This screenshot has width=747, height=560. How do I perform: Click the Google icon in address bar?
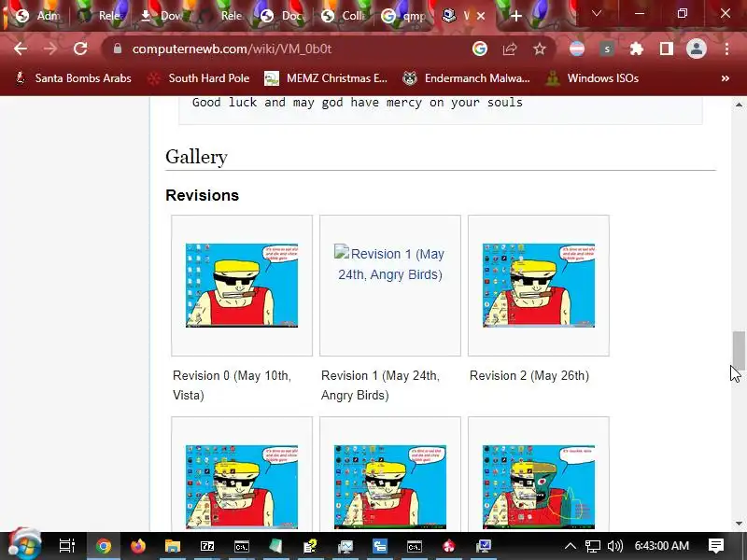480,49
